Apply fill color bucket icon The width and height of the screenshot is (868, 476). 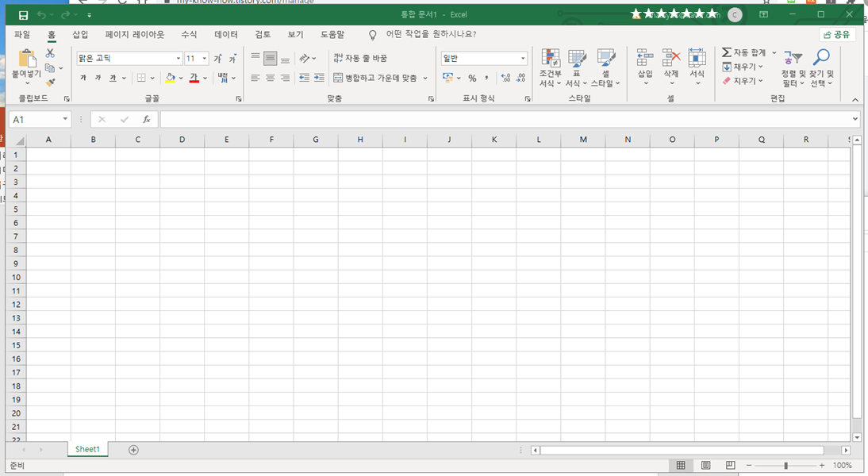pos(170,78)
